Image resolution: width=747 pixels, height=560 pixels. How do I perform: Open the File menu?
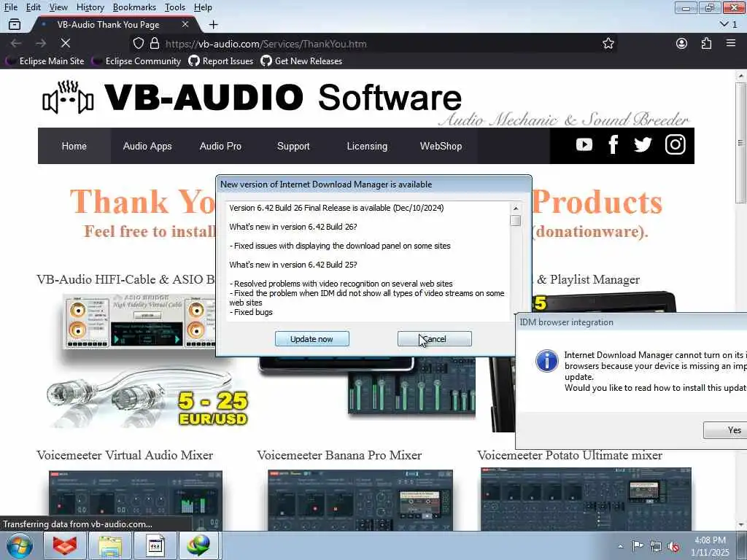[x=10, y=7]
